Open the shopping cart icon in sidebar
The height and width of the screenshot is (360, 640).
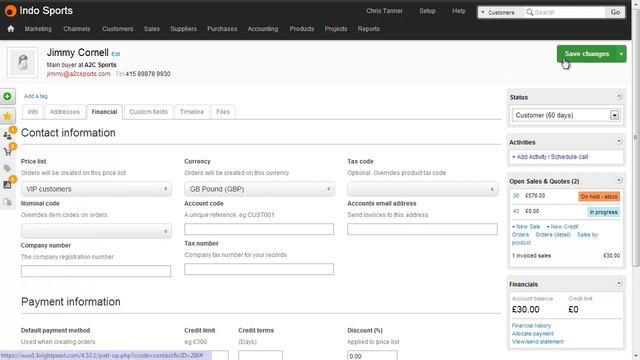coord(7,152)
